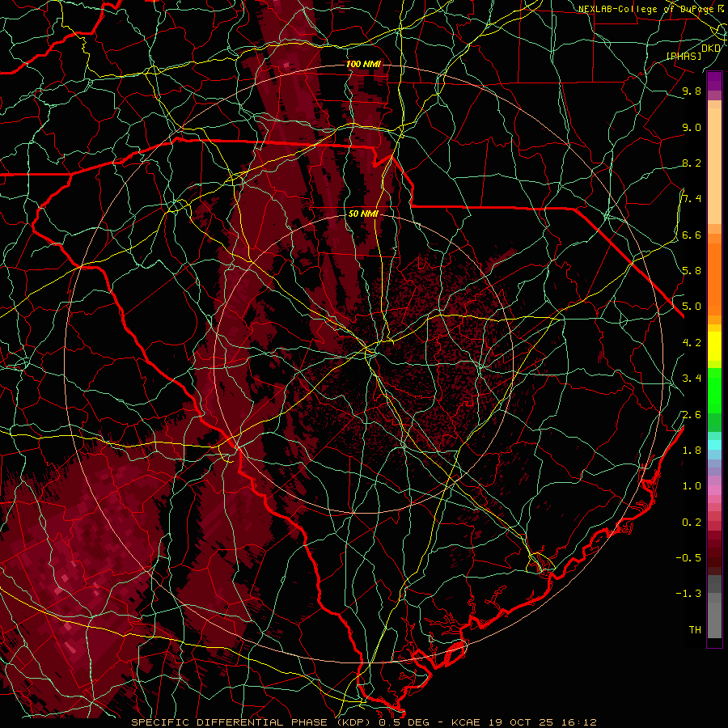This screenshot has height=728, width=728.
Task: Click the 4.2 legend value
Action: coord(692,343)
